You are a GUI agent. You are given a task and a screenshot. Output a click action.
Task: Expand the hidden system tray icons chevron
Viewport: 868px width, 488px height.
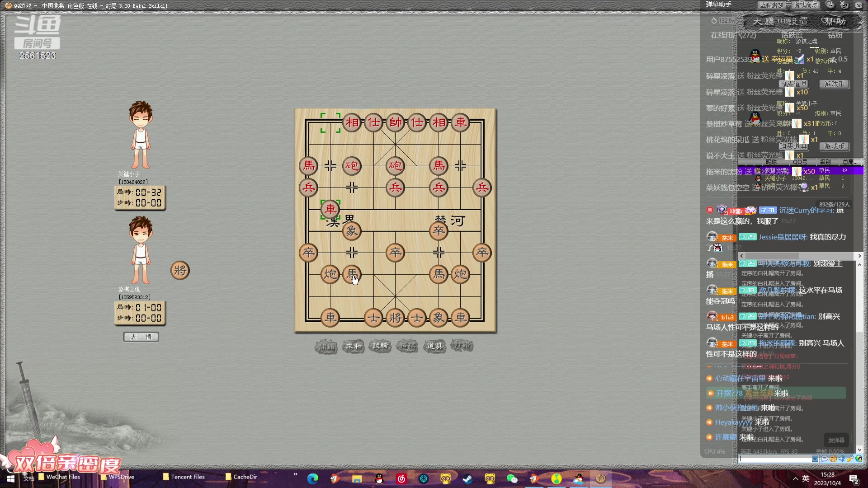coord(795,479)
